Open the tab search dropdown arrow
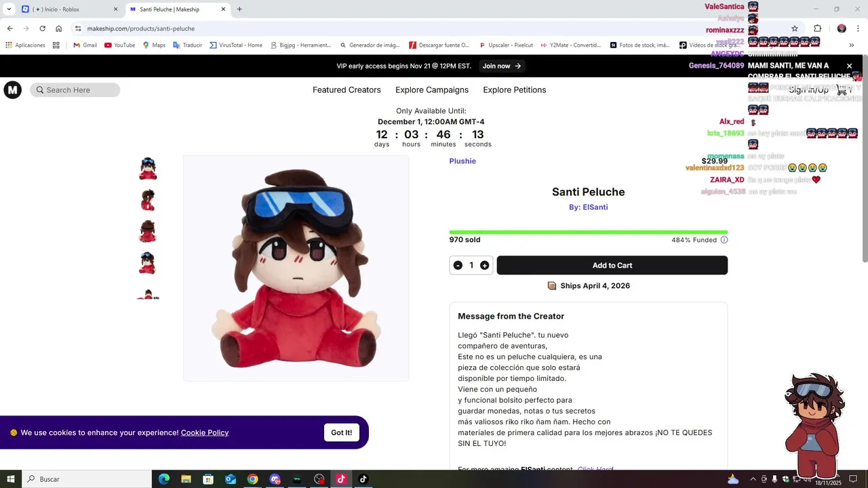868x488 pixels. click(x=9, y=9)
